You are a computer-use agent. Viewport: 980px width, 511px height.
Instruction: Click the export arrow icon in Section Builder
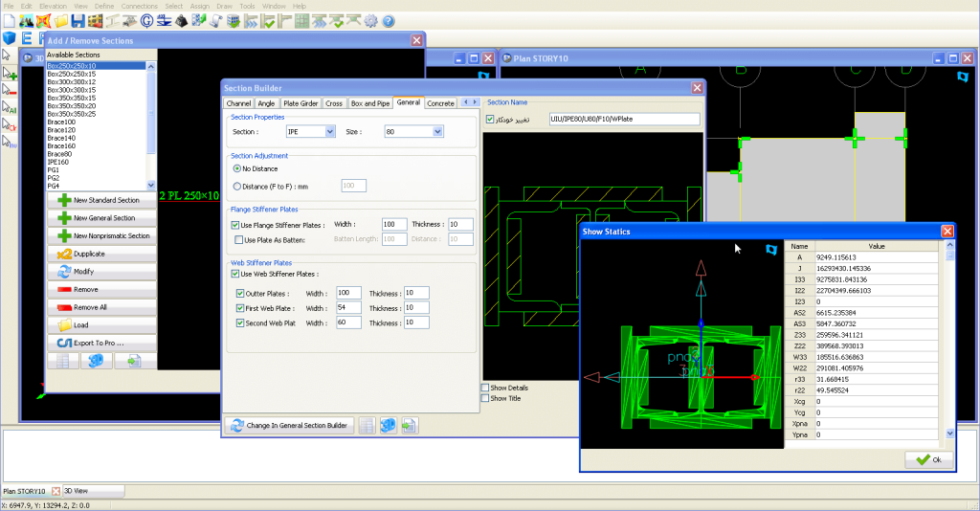tap(409, 426)
